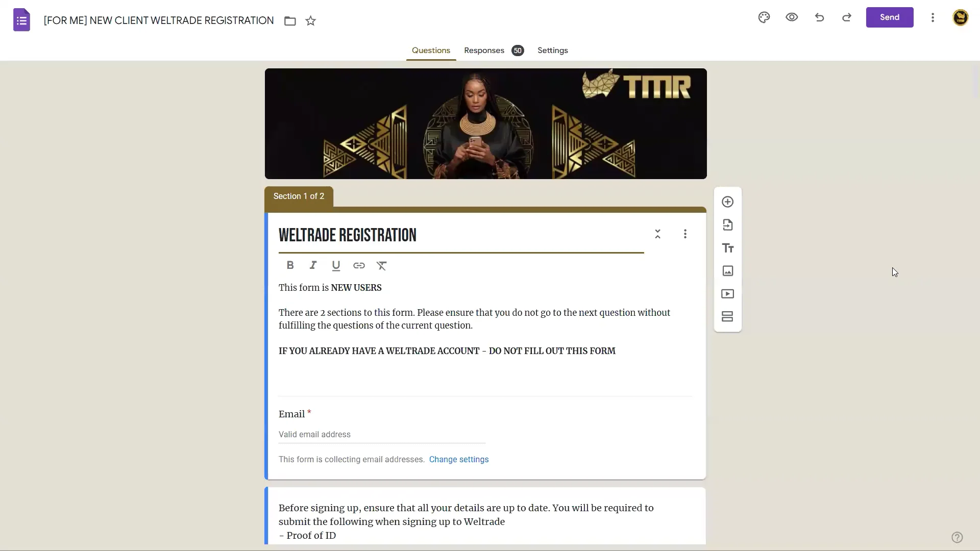Screen dimensions: 980x551
Task: Send the form
Action: pos(889,17)
